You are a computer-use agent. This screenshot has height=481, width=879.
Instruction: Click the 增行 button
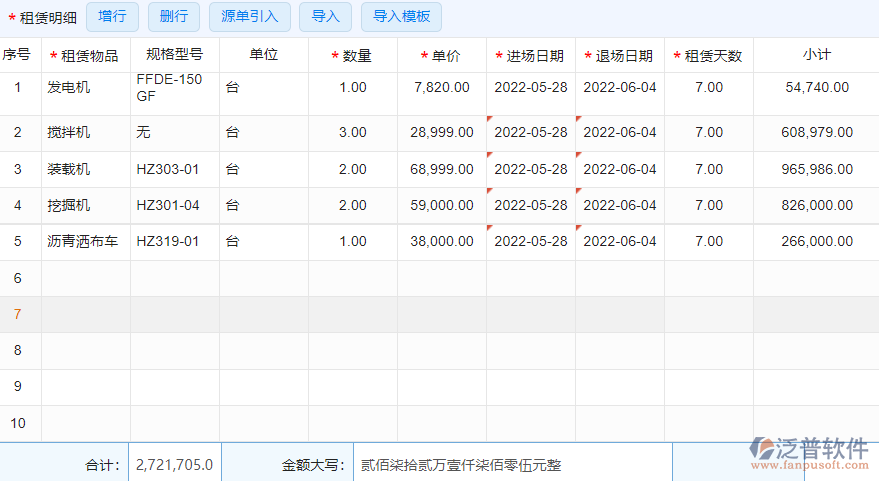pos(112,17)
